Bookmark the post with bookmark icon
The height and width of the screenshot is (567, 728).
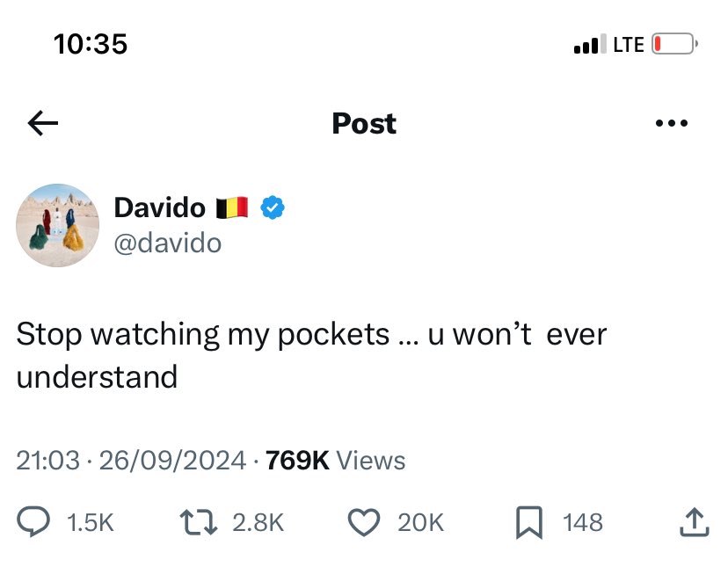click(x=529, y=522)
